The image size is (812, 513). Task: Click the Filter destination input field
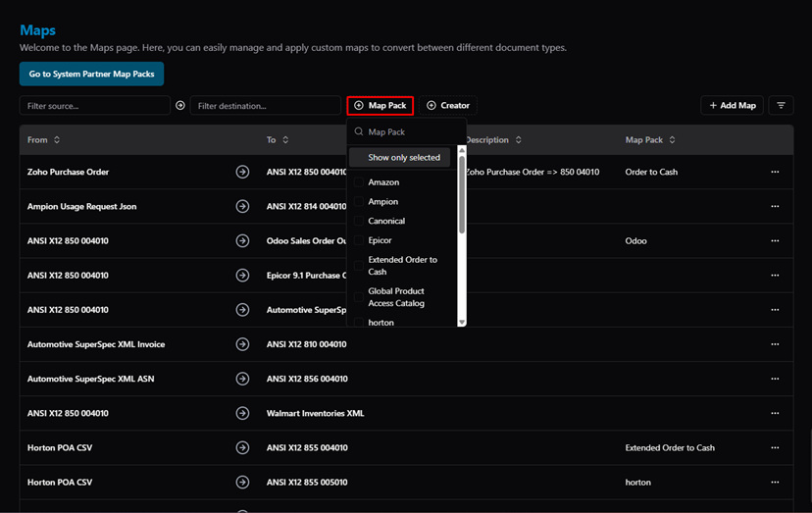click(265, 105)
